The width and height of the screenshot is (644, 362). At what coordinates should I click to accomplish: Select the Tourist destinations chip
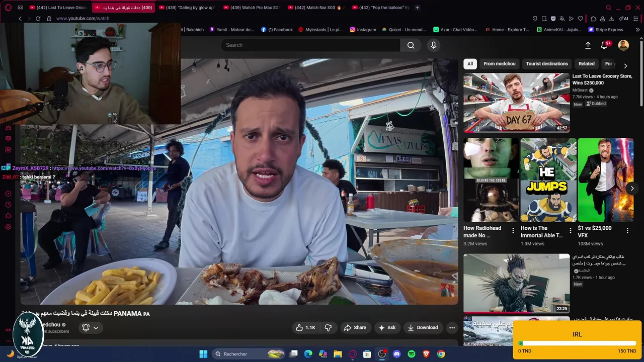pyautogui.click(x=547, y=64)
